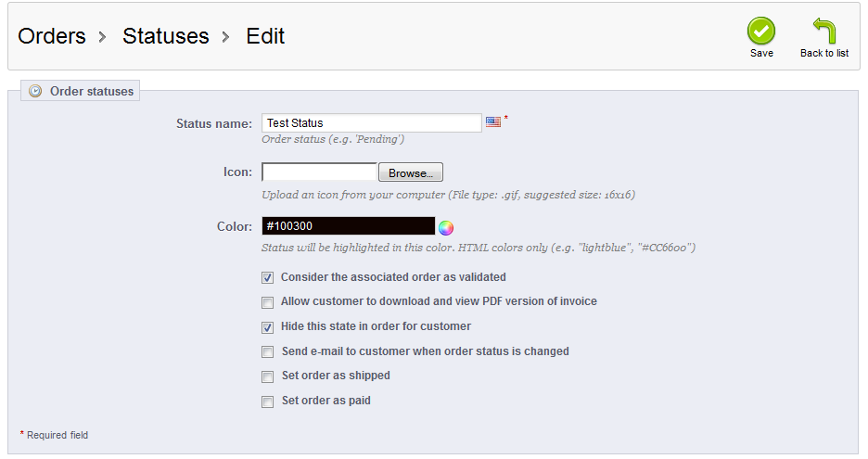868x459 pixels.
Task: Check Set order as paid
Action: click(268, 402)
